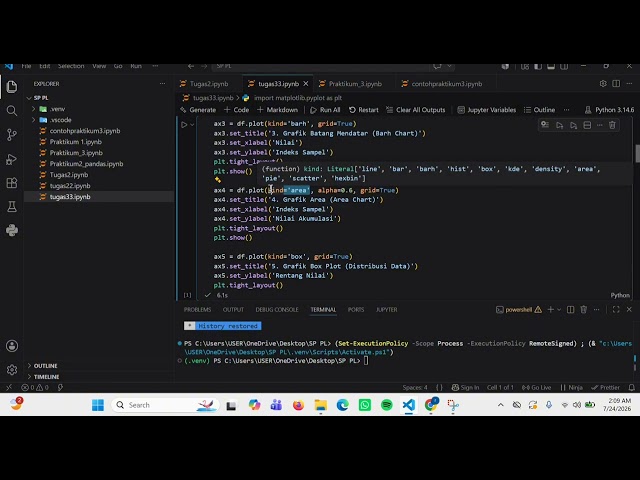This screenshot has width=640, height=480.
Task: Open Explorer more actions ellipsis
Action: click(x=162, y=84)
